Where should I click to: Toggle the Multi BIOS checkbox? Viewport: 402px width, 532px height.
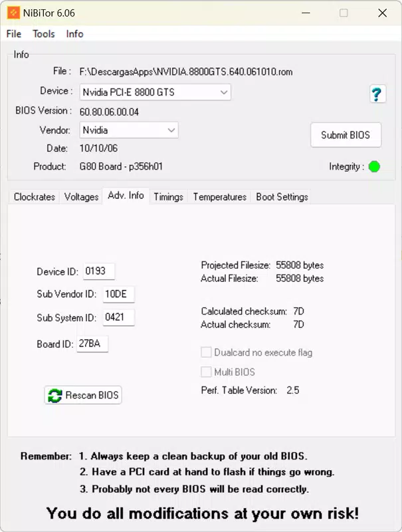pyautogui.click(x=206, y=372)
